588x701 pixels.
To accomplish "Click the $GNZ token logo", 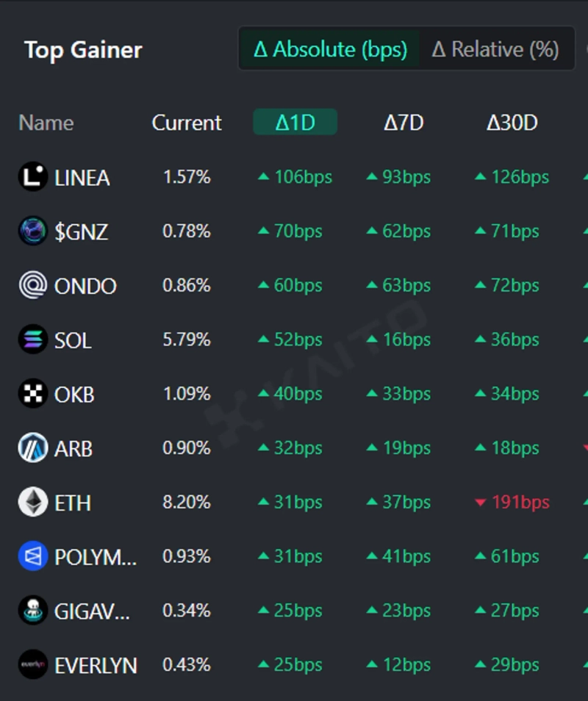I will coord(33,231).
